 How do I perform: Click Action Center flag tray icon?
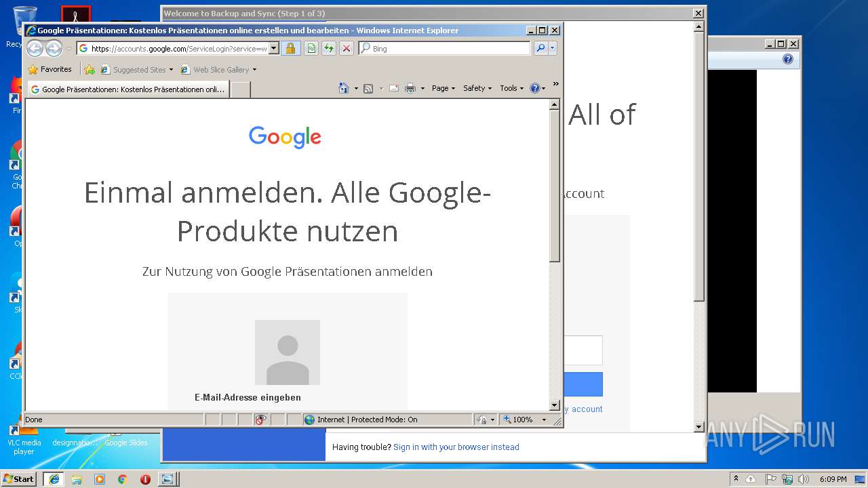click(x=770, y=479)
